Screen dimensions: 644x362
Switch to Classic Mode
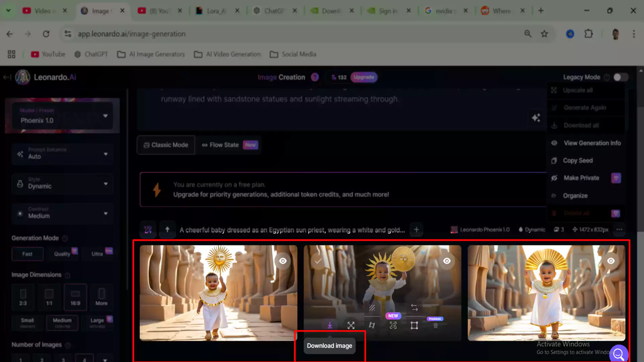point(166,145)
